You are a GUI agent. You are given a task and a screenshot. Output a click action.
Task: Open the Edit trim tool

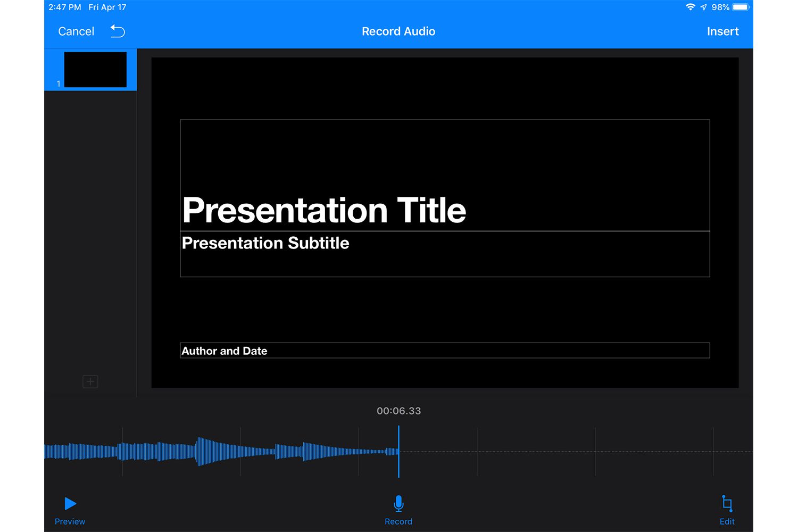[727, 504]
